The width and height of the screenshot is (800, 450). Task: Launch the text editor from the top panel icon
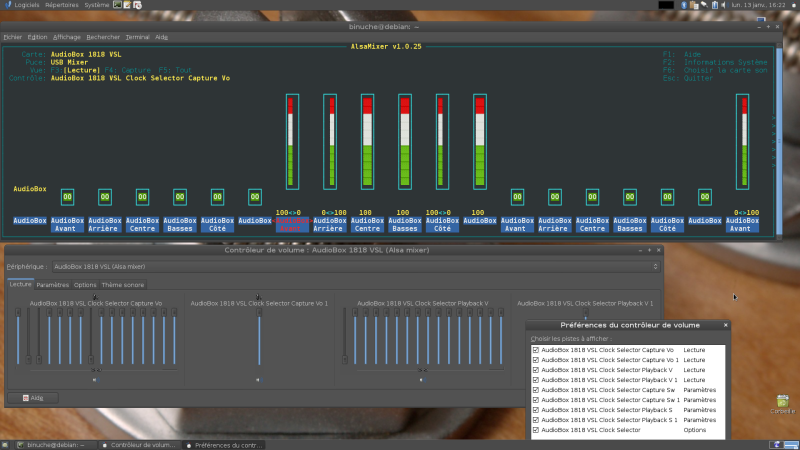(128, 5)
